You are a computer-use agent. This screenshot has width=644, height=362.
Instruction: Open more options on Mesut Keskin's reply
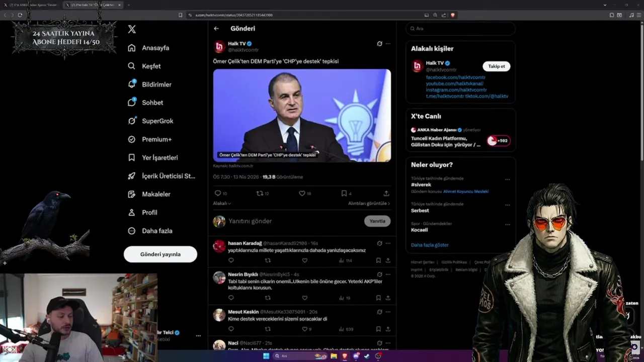388,312
